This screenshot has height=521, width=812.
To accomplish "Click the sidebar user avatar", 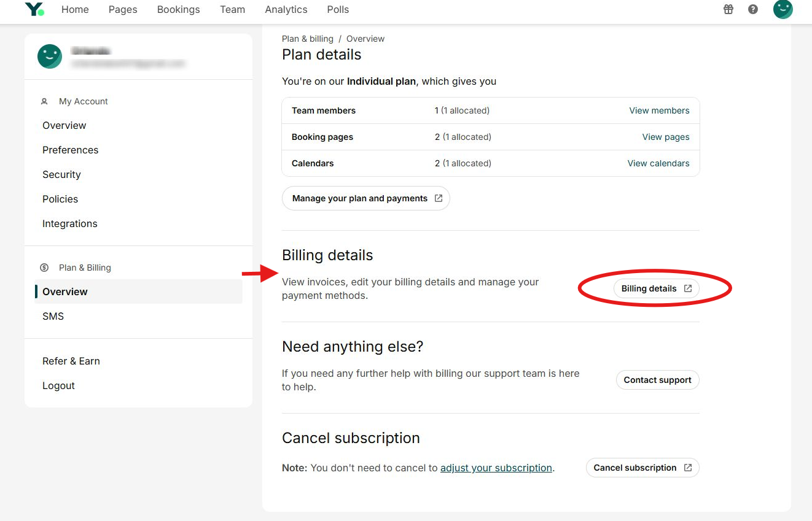I will (49, 56).
